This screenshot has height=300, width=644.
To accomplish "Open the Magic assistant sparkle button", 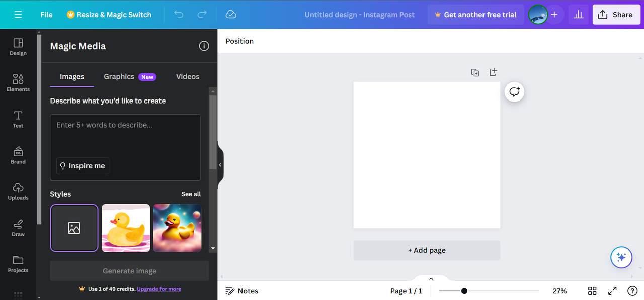I will (x=621, y=257).
